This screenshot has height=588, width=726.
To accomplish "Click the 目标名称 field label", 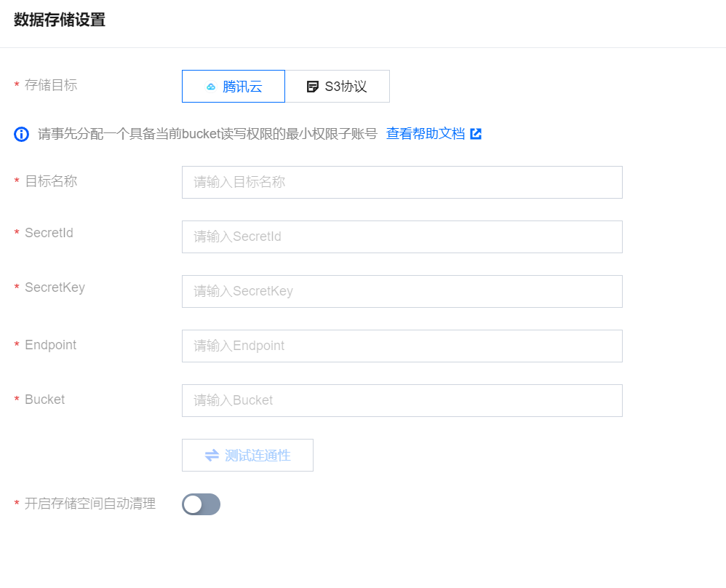I will coord(51,181).
